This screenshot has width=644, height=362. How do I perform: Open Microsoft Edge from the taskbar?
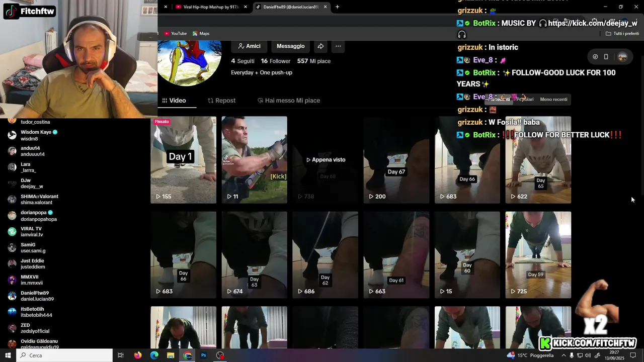point(154,355)
